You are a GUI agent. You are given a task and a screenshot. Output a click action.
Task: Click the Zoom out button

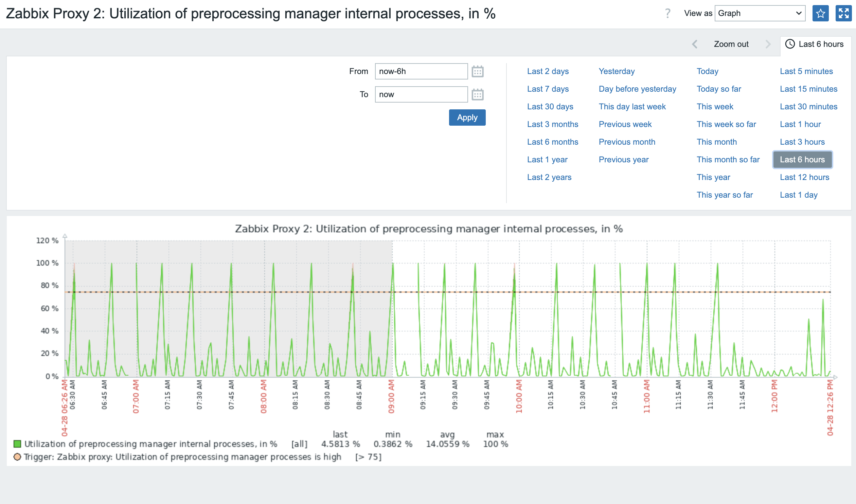click(731, 44)
